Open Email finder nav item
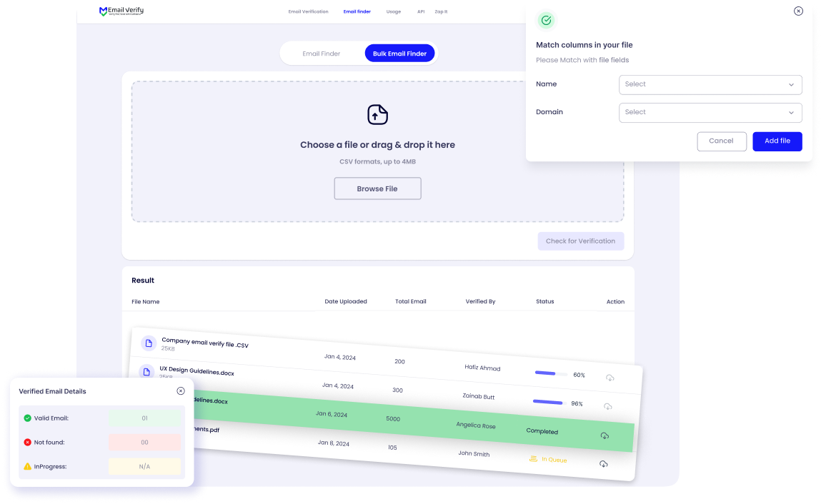 (x=357, y=11)
